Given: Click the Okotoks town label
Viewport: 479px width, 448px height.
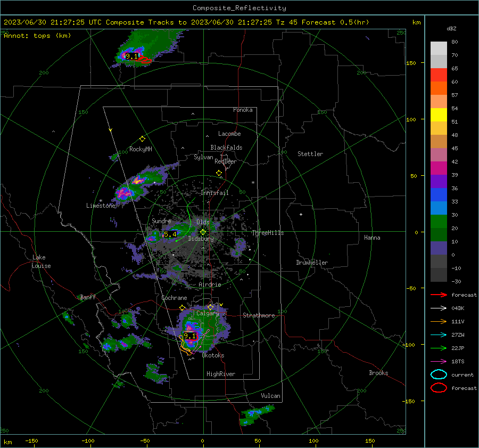Looking at the screenshot, I should click(x=213, y=355).
